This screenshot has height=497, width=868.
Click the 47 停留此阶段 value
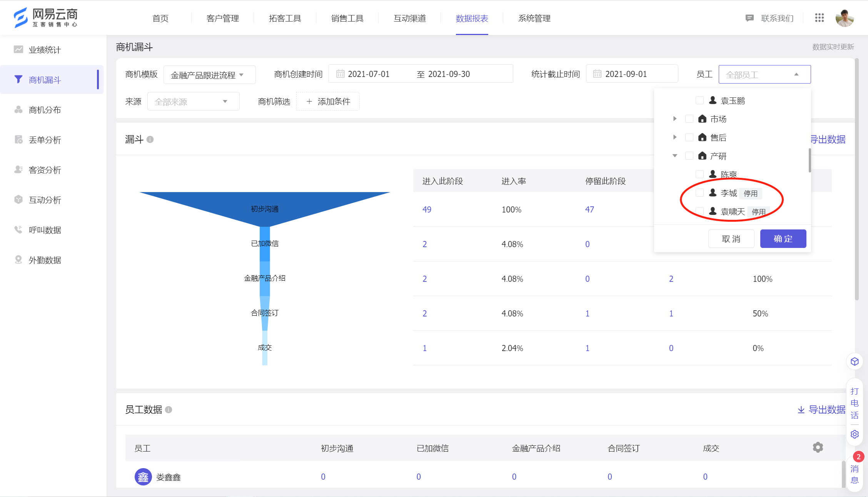pos(589,209)
